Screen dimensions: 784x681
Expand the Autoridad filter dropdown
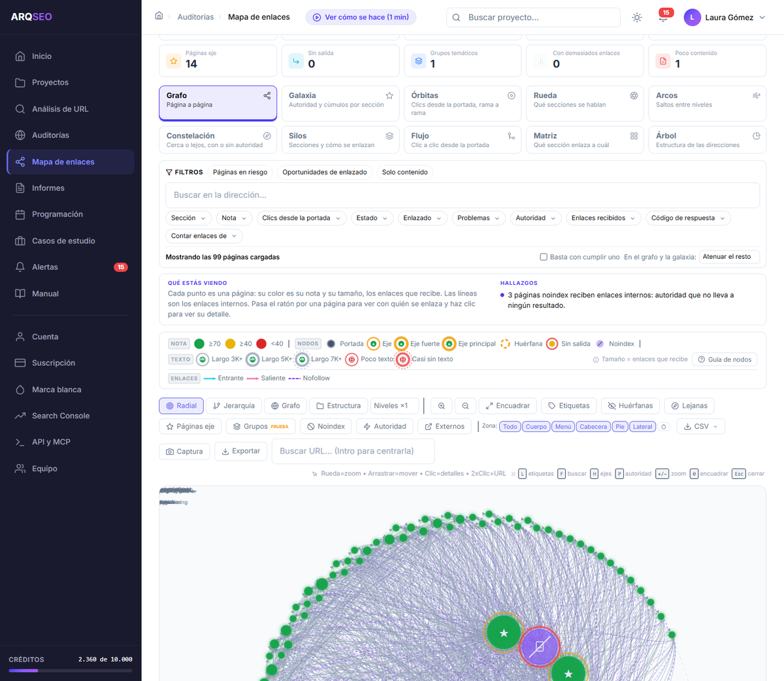(536, 218)
